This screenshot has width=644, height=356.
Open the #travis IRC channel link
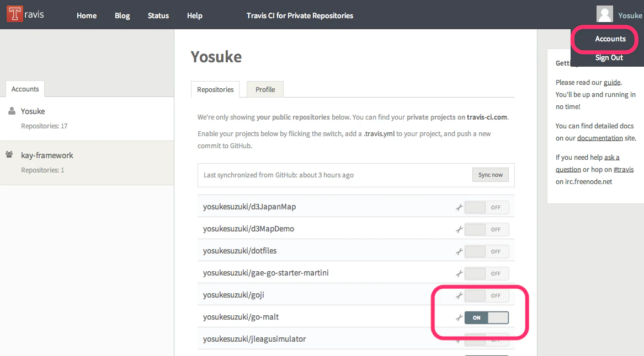pyautogui.click(x=624, y=169)
